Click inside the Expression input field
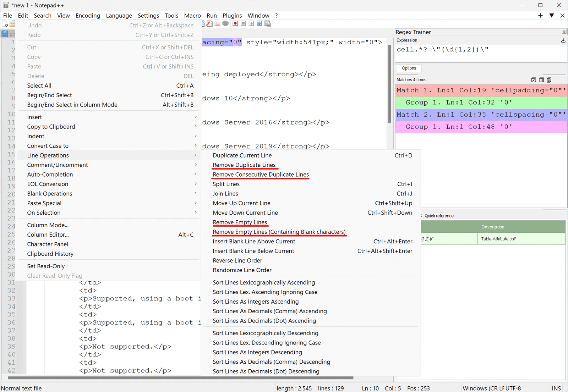568x392 pixels. tap(479, 49)
